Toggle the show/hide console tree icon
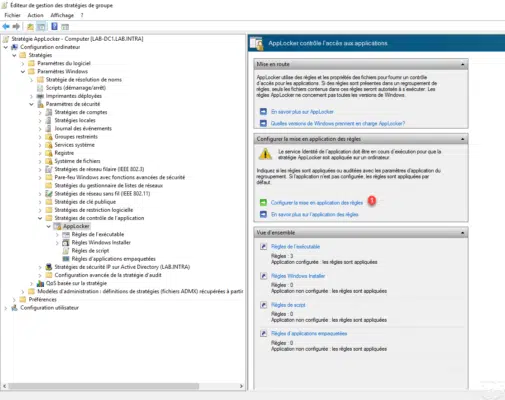This screenshot has width=505, height=400. pyautogui.click(x=41, y=27)
